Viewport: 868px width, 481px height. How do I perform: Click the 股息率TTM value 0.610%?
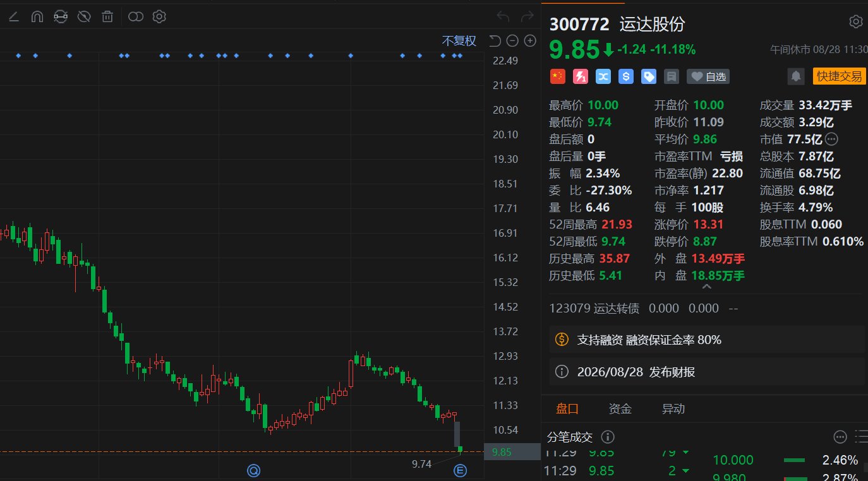843,241
